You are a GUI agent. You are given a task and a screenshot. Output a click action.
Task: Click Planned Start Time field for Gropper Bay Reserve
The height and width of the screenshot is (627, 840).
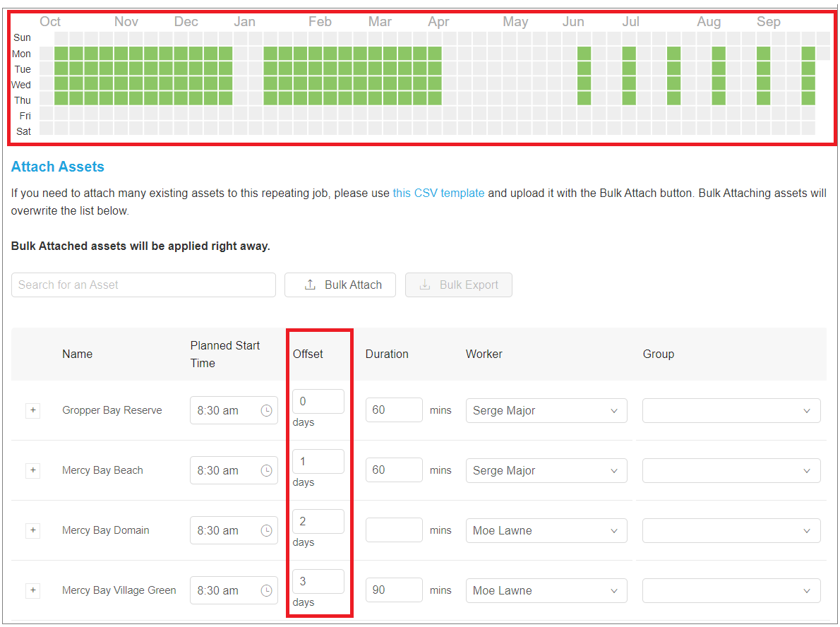[234, 410]
